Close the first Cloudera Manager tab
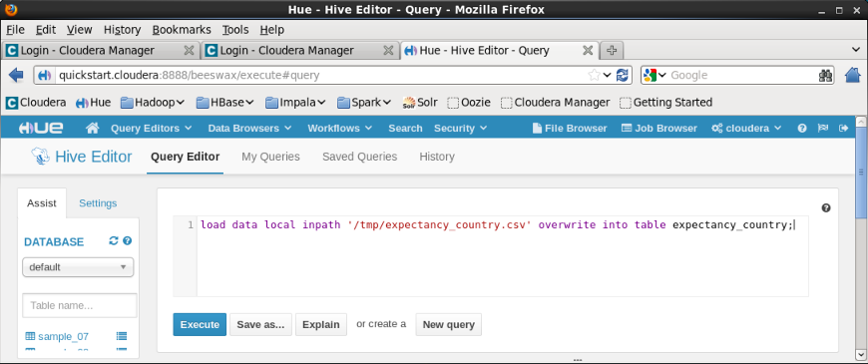The image size is (868, 364). point(189,50)
